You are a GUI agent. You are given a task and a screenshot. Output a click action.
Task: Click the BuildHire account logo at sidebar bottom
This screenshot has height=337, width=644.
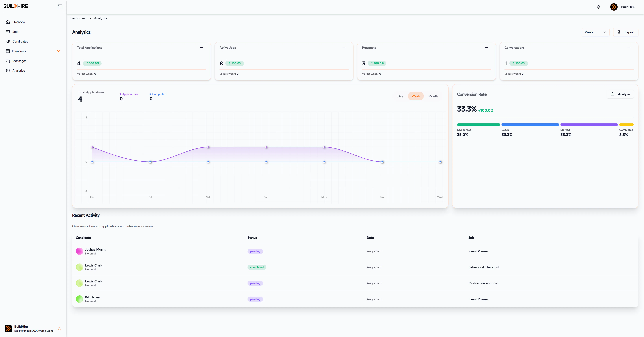click(8, 329)
